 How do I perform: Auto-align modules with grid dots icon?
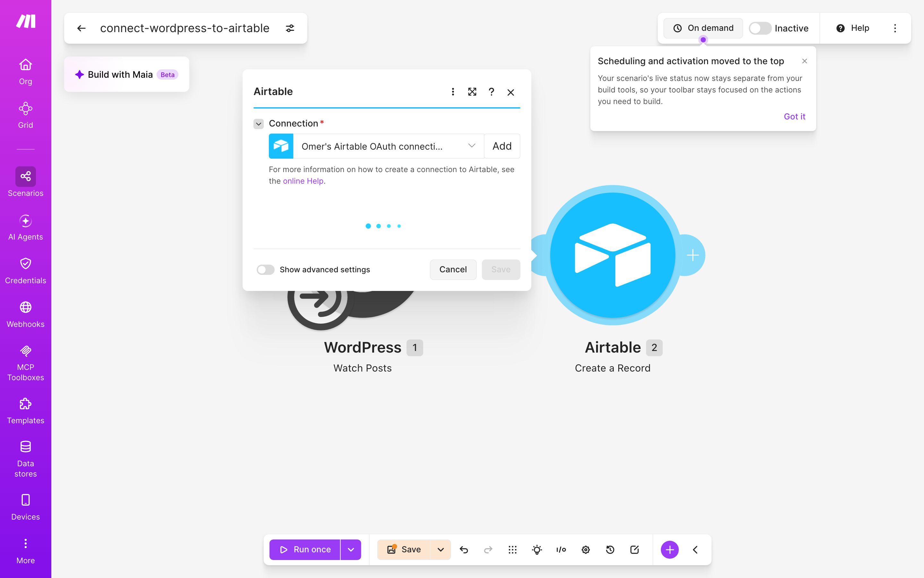coord(512,550)
